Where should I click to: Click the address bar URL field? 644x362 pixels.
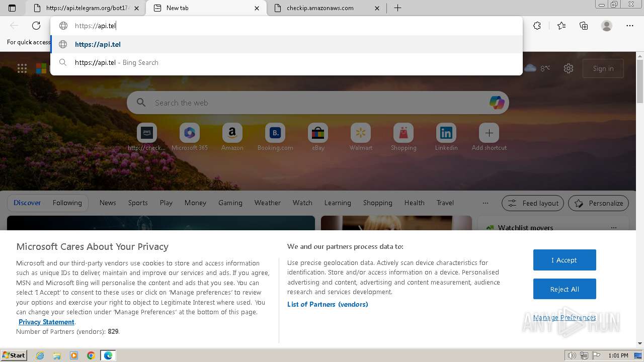(286, 26)
